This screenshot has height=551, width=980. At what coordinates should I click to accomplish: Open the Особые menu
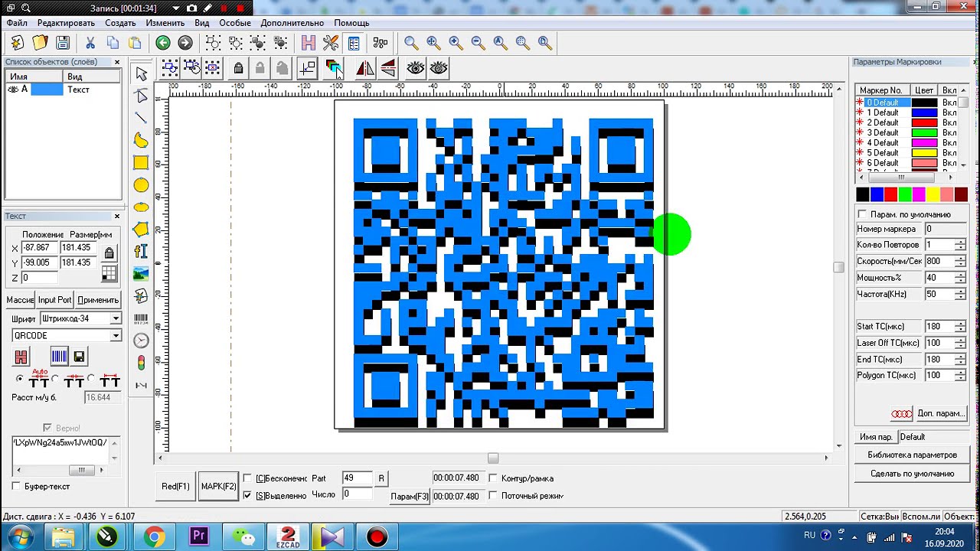click(235, 23)
